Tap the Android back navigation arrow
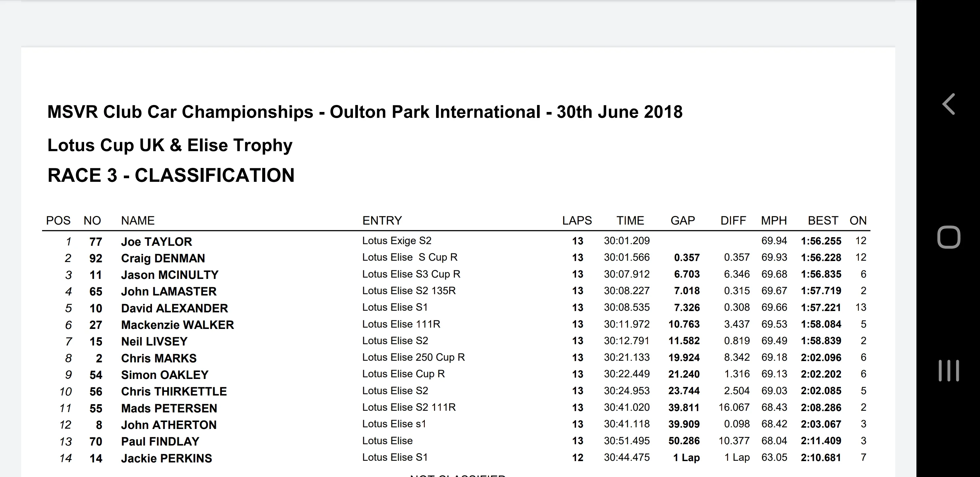This screenshot has height=477, width=980. coord(949,104)
